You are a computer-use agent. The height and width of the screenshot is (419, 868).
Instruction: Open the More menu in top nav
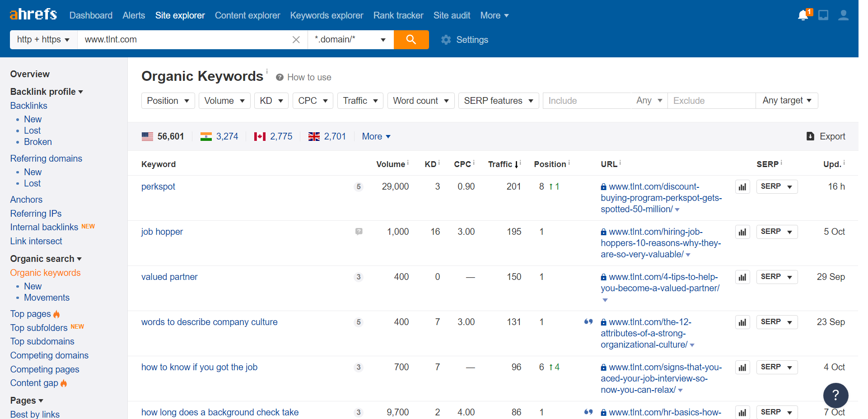(495, 15)
